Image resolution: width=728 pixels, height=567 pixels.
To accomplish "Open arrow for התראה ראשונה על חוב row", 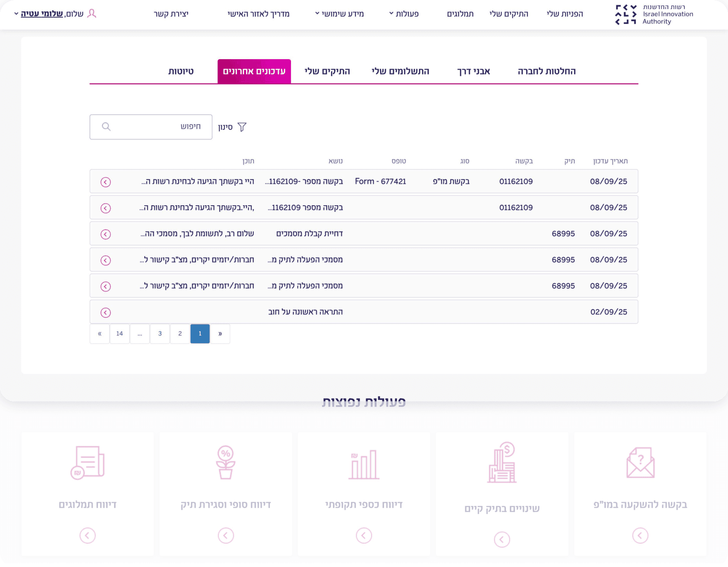I will coord(106,312).
